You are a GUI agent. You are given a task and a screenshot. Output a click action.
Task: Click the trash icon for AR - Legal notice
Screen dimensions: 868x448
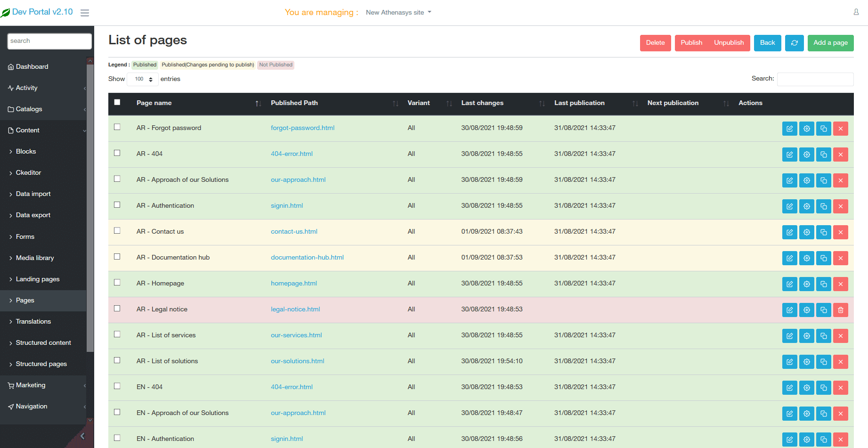840,310
